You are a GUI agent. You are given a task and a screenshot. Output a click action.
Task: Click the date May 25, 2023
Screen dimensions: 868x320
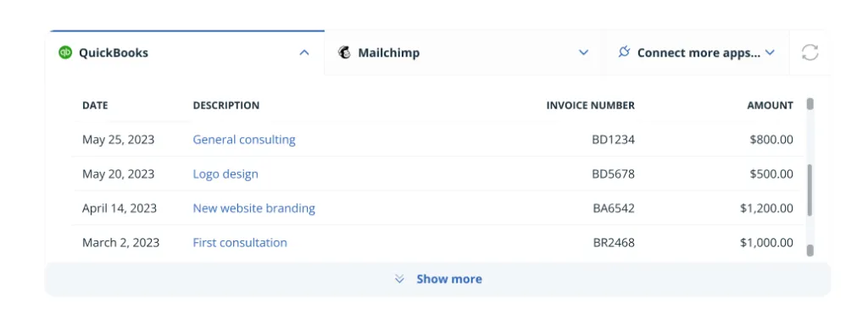click(x=119, y=140)
